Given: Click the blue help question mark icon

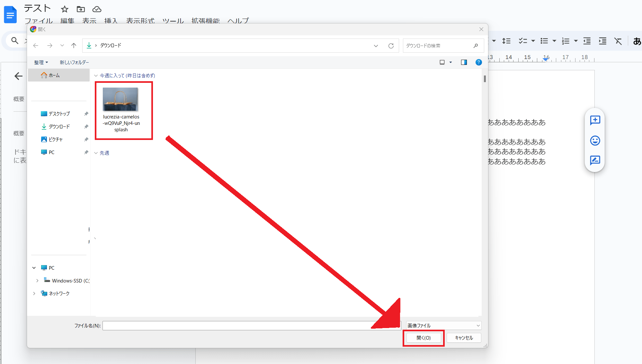Looking at the screenshot, I should click(478, 62).
